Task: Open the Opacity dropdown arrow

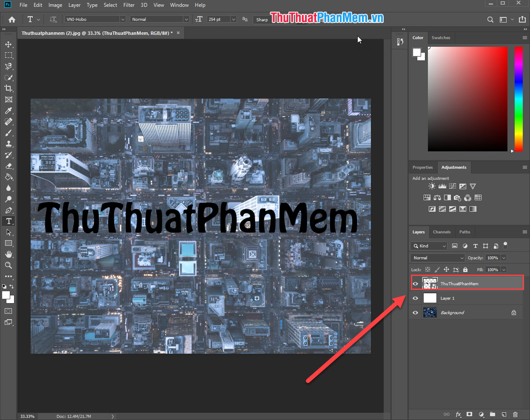Action: point(504,258)
